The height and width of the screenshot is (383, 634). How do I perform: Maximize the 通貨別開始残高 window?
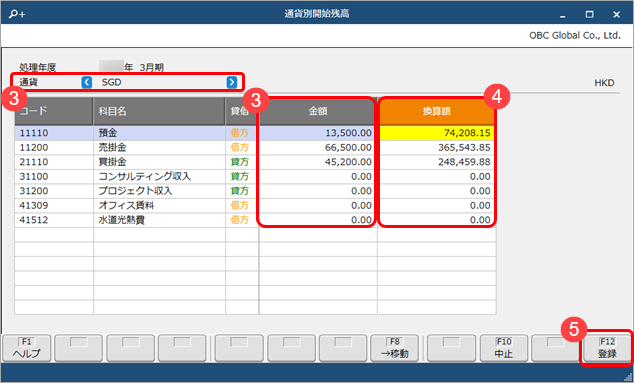(x=590, y=15)
